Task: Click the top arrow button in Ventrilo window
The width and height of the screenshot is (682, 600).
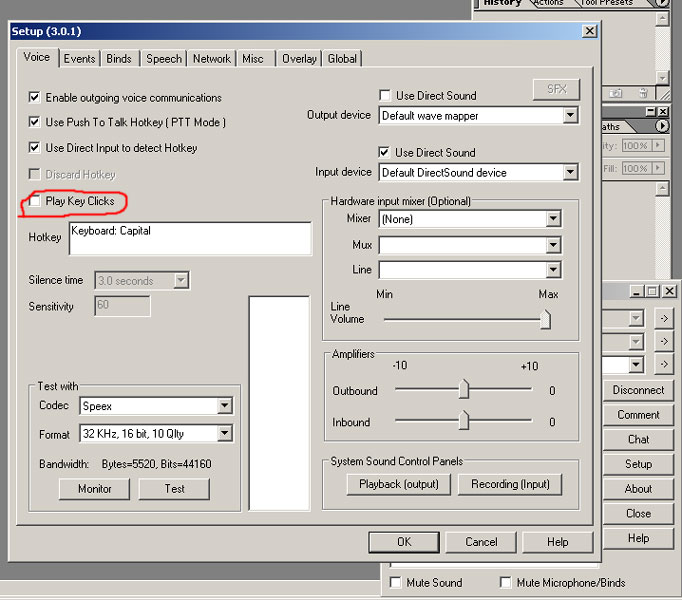Action: (x=664, y=318)
